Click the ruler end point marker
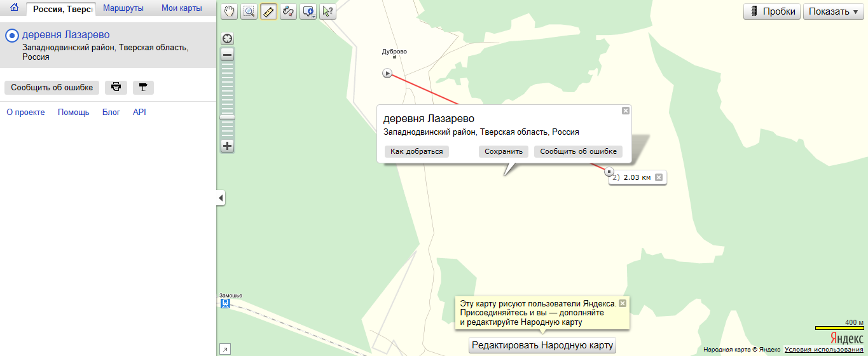 (x=609, y=172)
